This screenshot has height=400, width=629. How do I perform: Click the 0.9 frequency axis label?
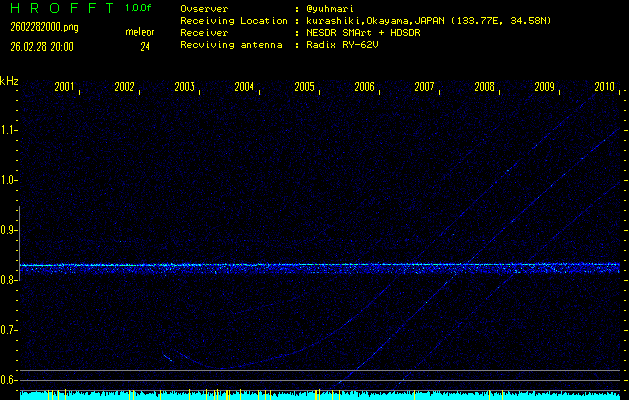coord(9,230)
